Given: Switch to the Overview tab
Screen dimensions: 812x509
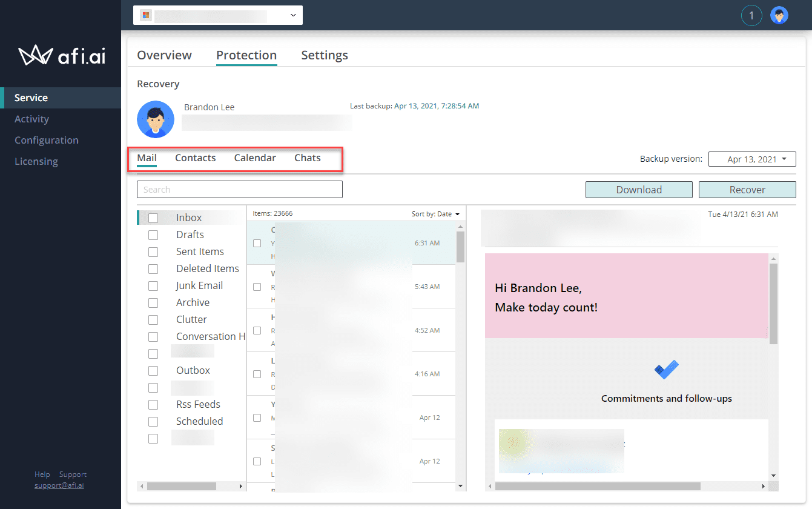Looking at the screenshot, I should pos(164,55).
